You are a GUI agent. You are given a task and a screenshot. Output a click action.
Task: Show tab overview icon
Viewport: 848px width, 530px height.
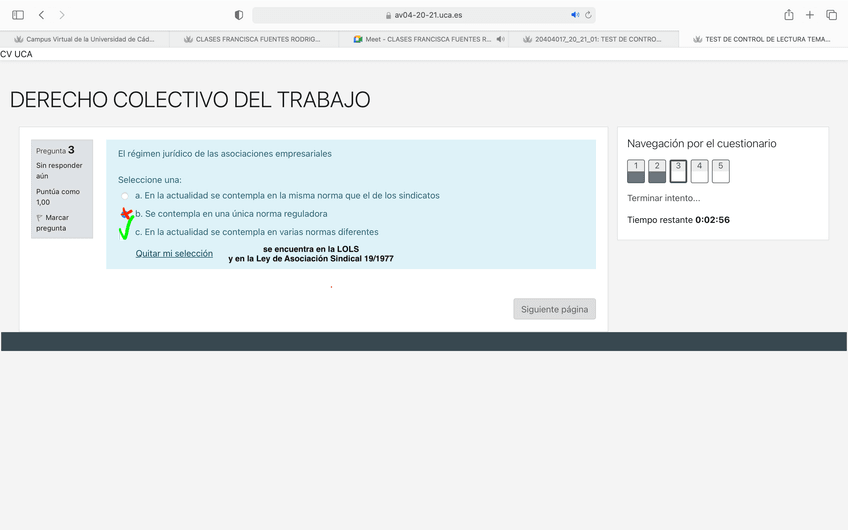(x=831, y=15)
